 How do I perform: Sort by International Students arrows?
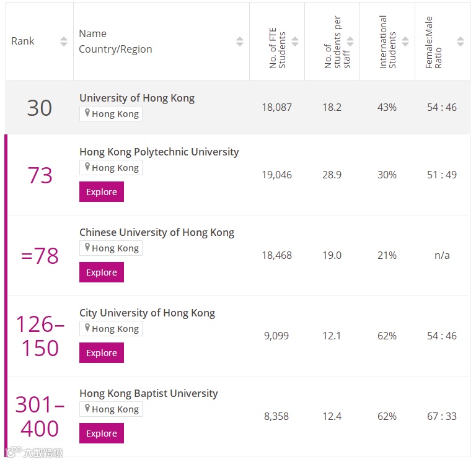(x=405, y=41)
